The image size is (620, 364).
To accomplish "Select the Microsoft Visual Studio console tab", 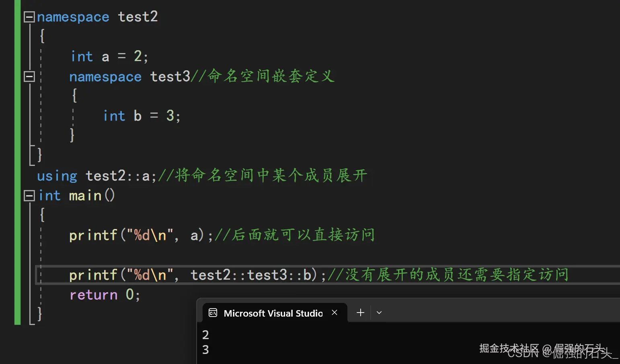I will [x=273, y=313].
